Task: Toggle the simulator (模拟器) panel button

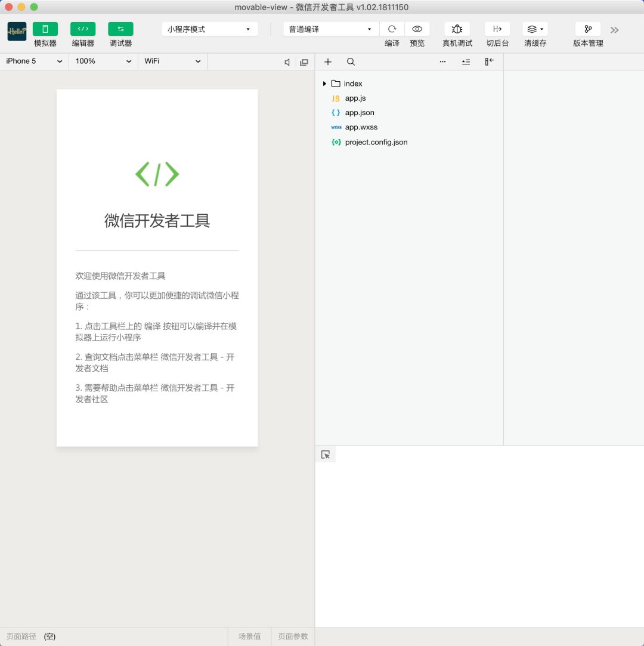Action: (45, 29)
